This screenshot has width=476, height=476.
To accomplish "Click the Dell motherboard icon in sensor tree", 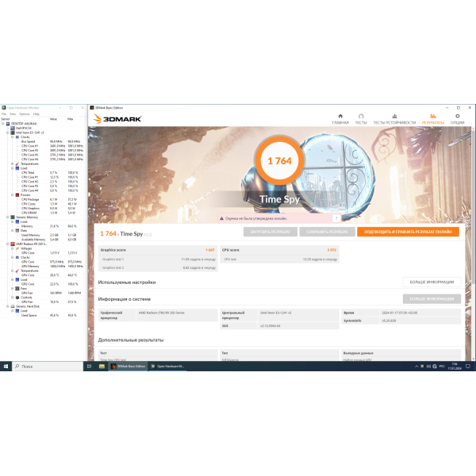I will (x=13, y=128).
